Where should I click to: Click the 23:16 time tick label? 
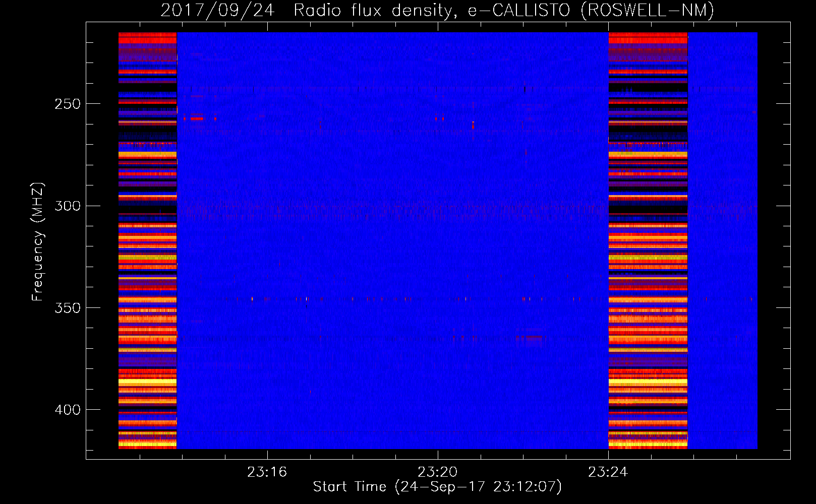[x=267, y=472]
